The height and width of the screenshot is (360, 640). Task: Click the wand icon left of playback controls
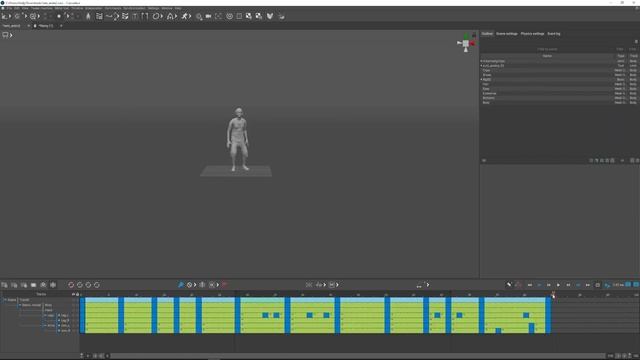coord(509,284)
